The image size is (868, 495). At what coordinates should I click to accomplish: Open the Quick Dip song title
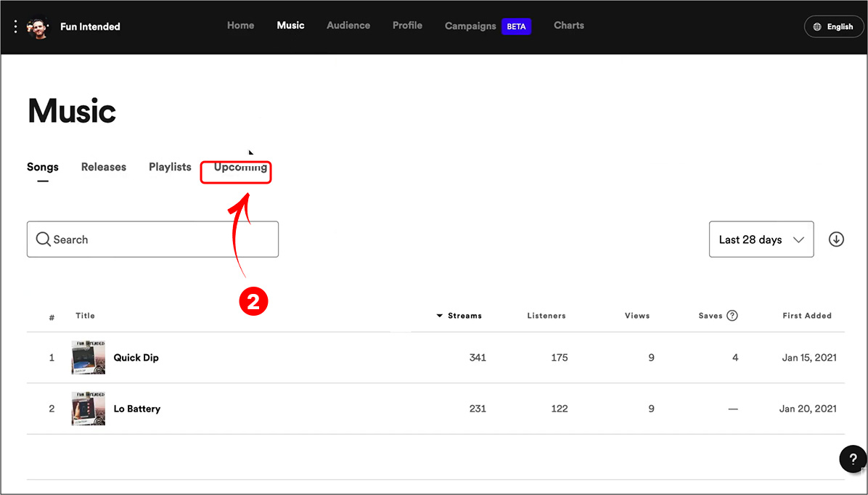tap(136, 358)
